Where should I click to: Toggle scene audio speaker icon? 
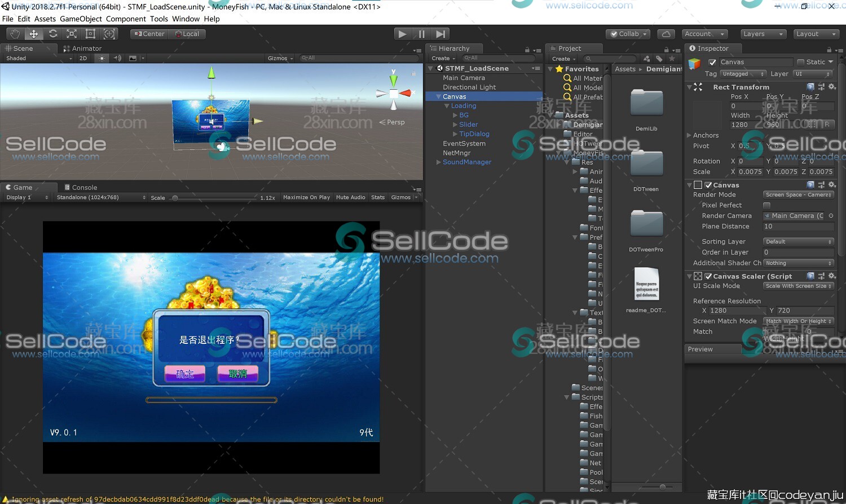tap(117, 58)
